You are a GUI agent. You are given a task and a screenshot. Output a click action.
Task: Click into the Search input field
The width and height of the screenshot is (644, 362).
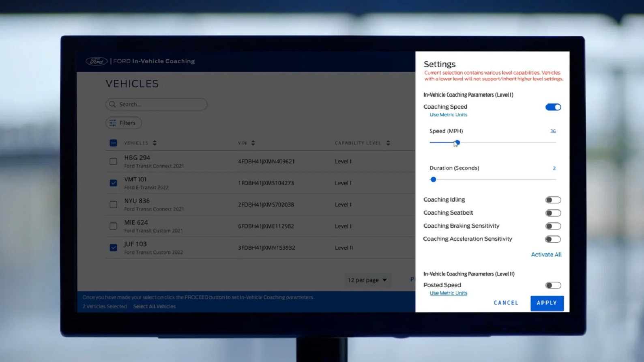pyautogui.click(x=160, y=104)
